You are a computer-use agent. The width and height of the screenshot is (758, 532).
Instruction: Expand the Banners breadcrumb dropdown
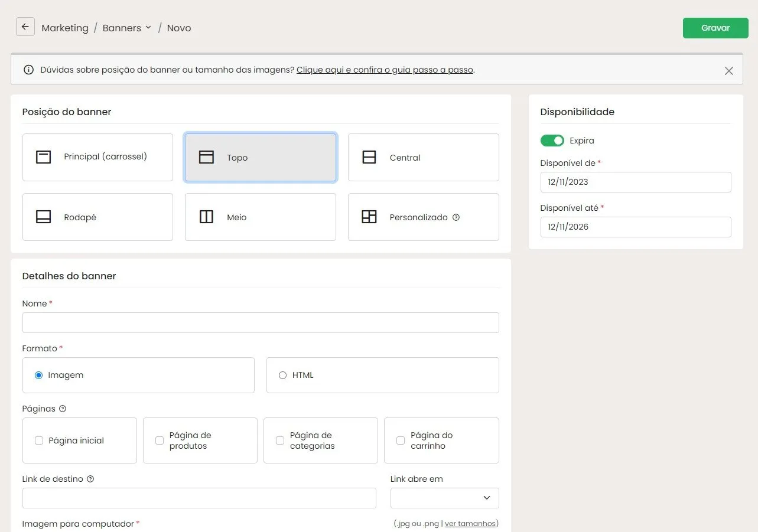tap(148, 27)
